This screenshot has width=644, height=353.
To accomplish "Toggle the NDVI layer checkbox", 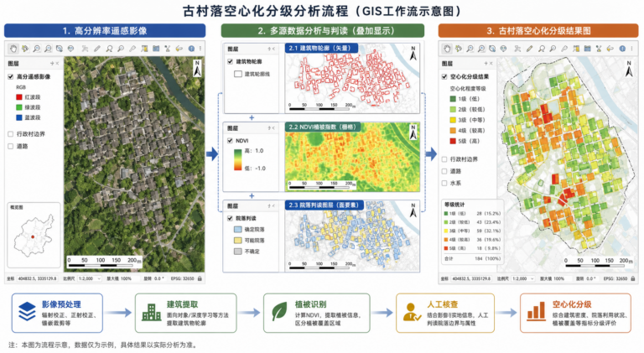I will [x=230, y=140].
